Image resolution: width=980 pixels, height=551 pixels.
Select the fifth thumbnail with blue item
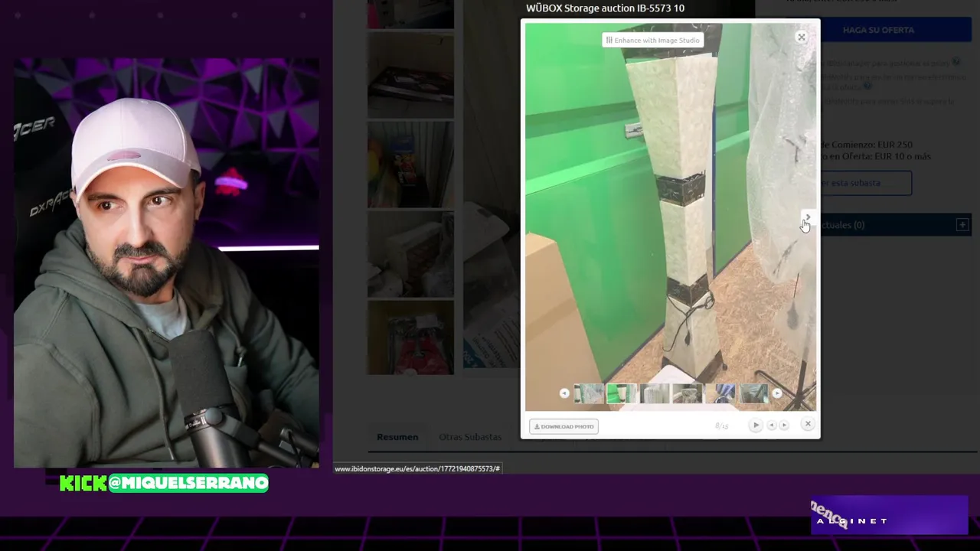721,393
